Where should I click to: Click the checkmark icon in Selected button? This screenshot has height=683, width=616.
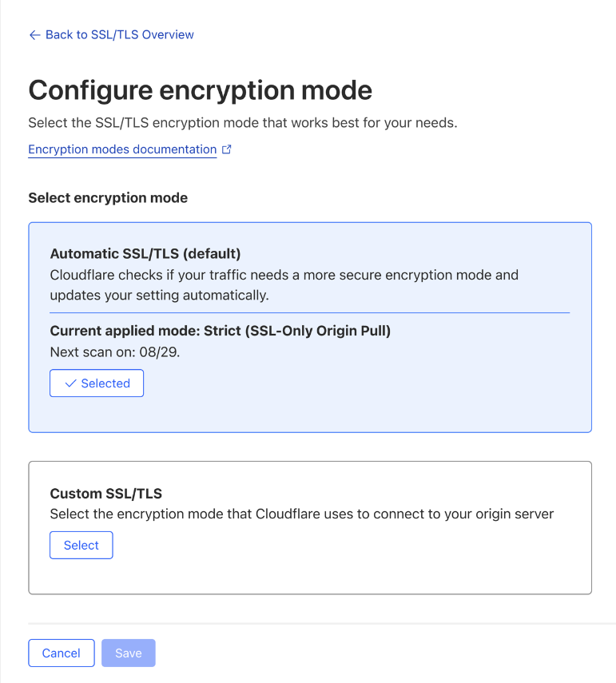click(x=70, y=383)
